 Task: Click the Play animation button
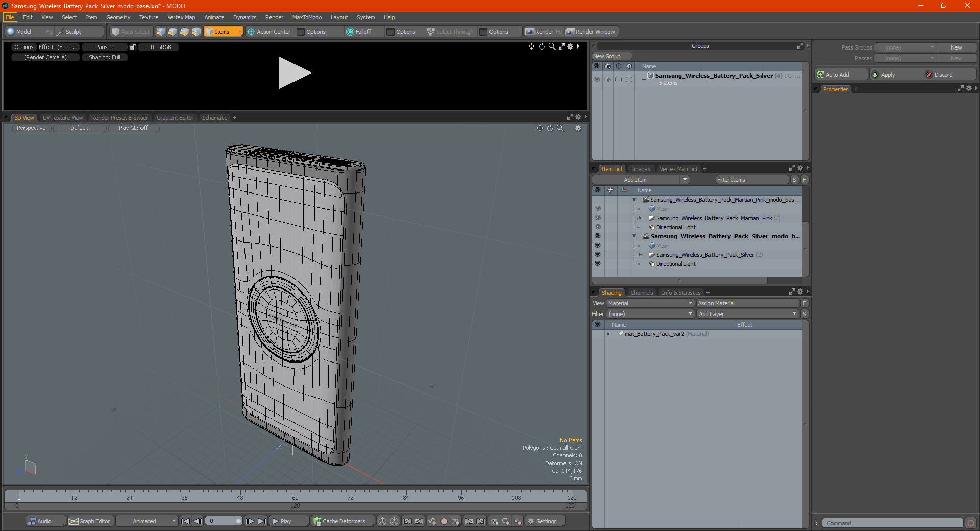pos(288,521)
